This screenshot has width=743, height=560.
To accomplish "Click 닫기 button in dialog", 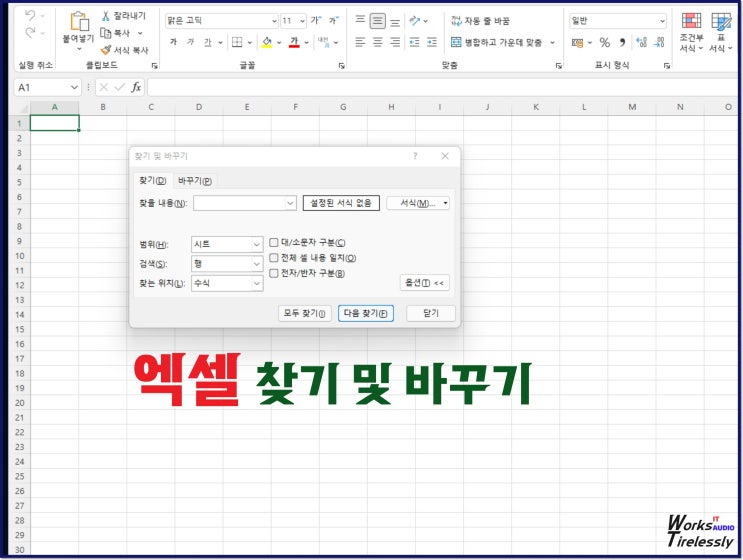I will point(431,313).
